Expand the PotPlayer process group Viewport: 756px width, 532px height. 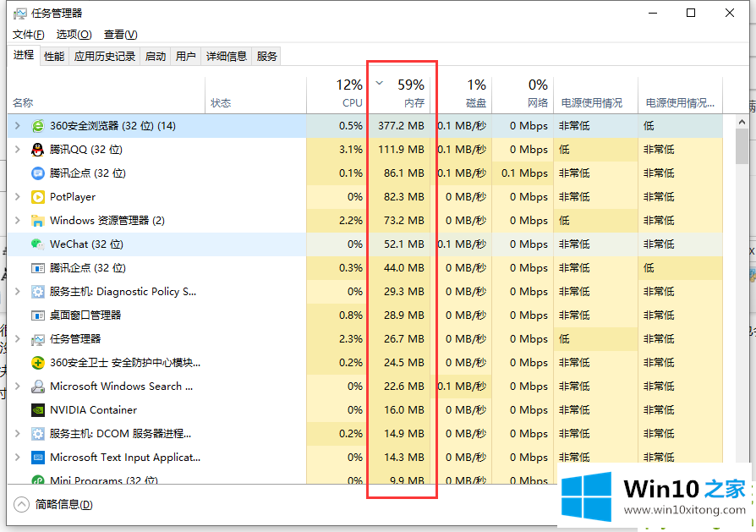(18, 197)
